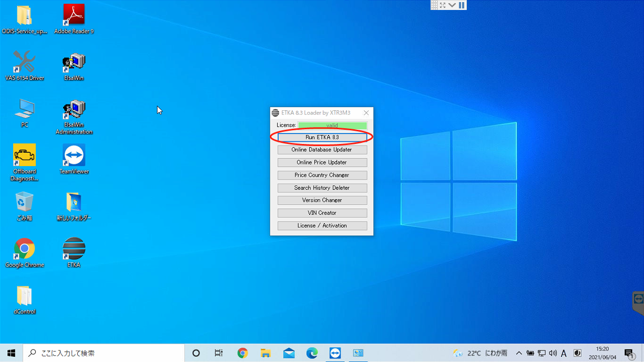This screenshot has width=644, height=362.
Task: Open the Price Country Changer option
Action: click(322, 175)
